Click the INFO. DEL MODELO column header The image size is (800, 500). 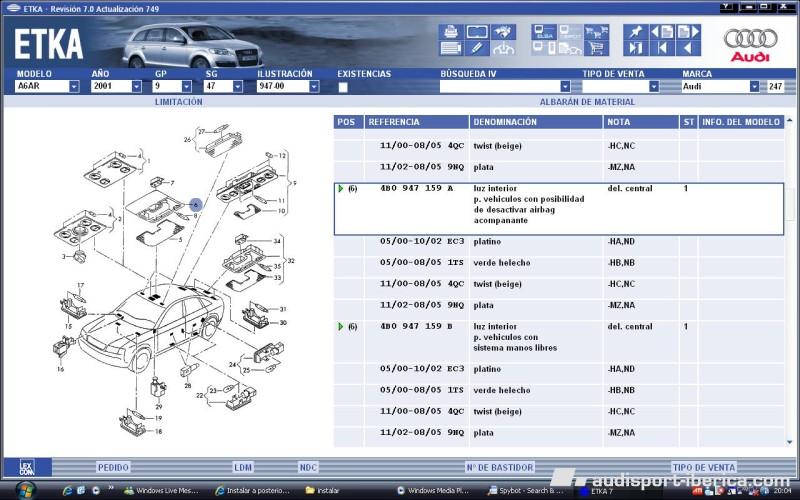741,122
